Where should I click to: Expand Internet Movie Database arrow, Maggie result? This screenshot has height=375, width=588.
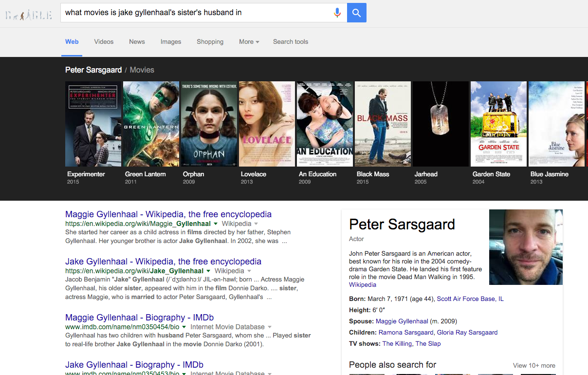pos(270,327)
